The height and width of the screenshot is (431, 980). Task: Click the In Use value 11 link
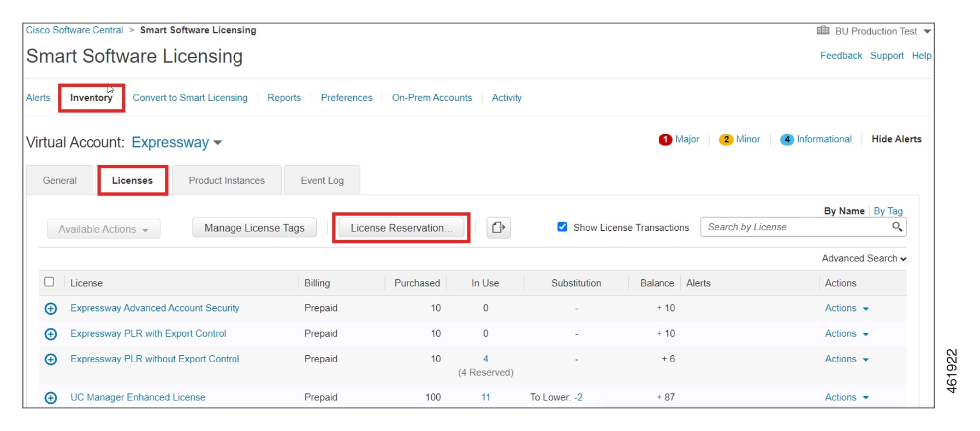click(x=486, y=397)
